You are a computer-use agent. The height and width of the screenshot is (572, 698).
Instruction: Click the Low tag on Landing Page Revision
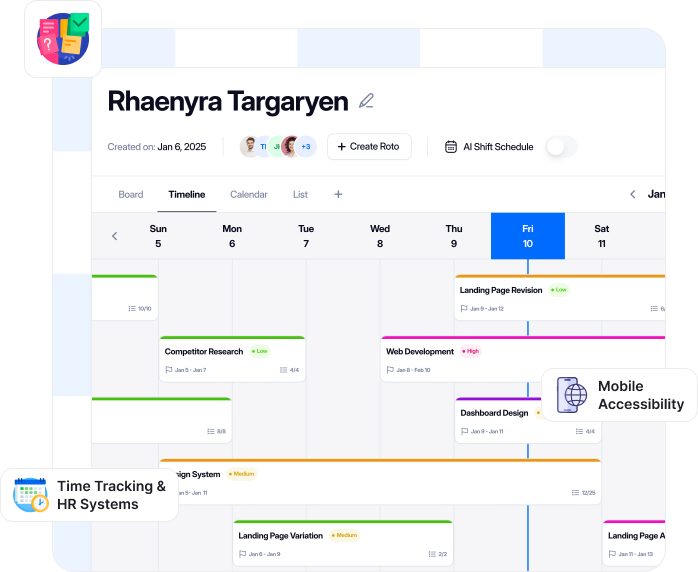[559, 290]
